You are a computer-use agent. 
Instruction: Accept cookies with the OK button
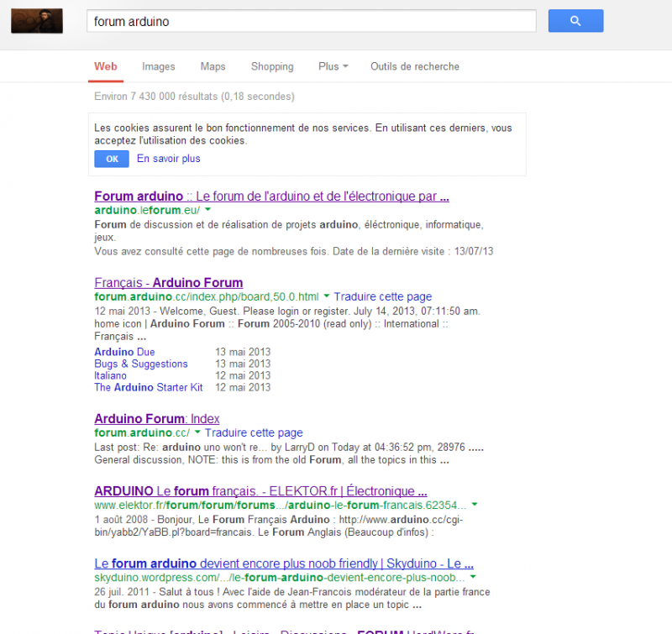click(x=112, y=159)
